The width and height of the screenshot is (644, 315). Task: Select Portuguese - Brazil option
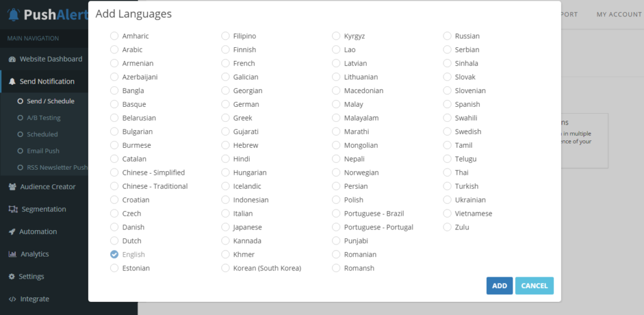(336, 214)
